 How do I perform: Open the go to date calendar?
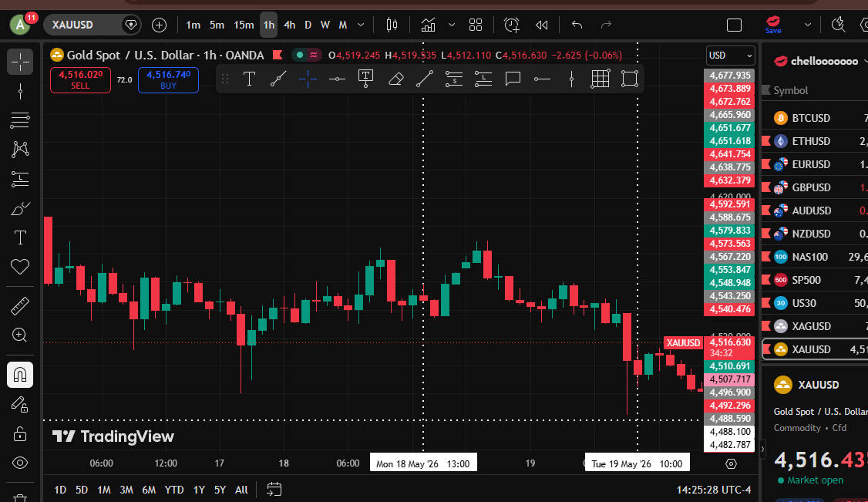coord(274,489)
